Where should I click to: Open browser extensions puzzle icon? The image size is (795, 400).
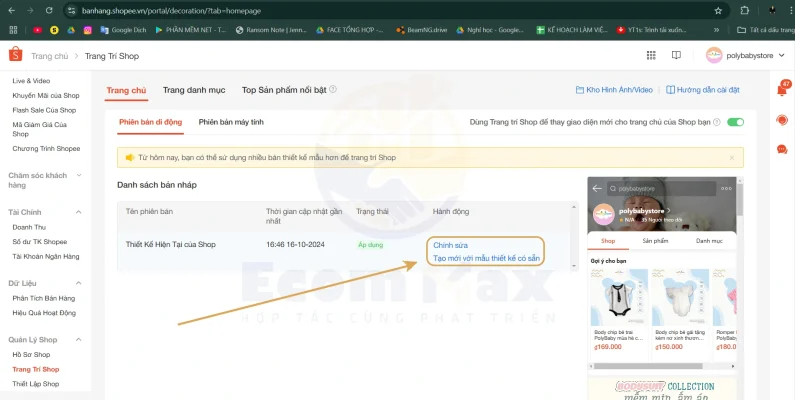tap(745, 11)
